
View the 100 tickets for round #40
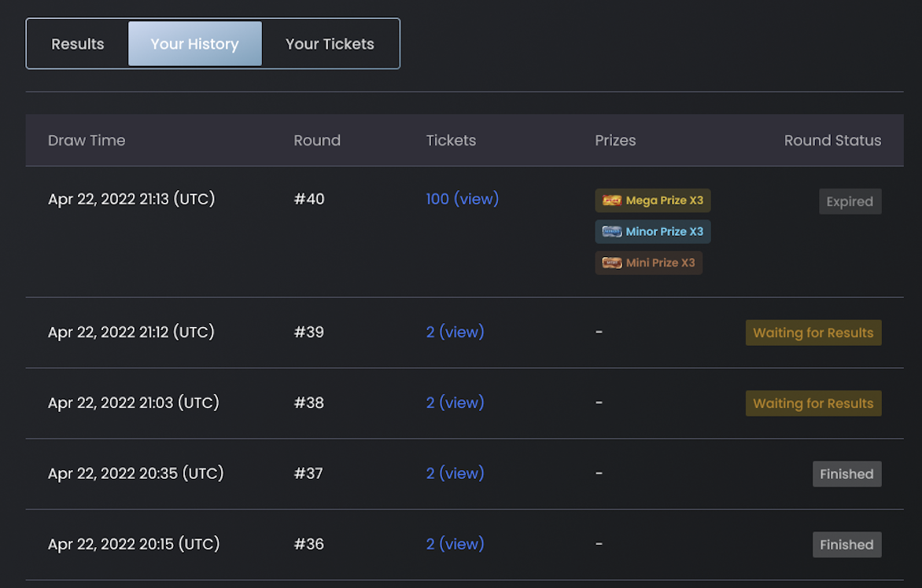[462, 199]
